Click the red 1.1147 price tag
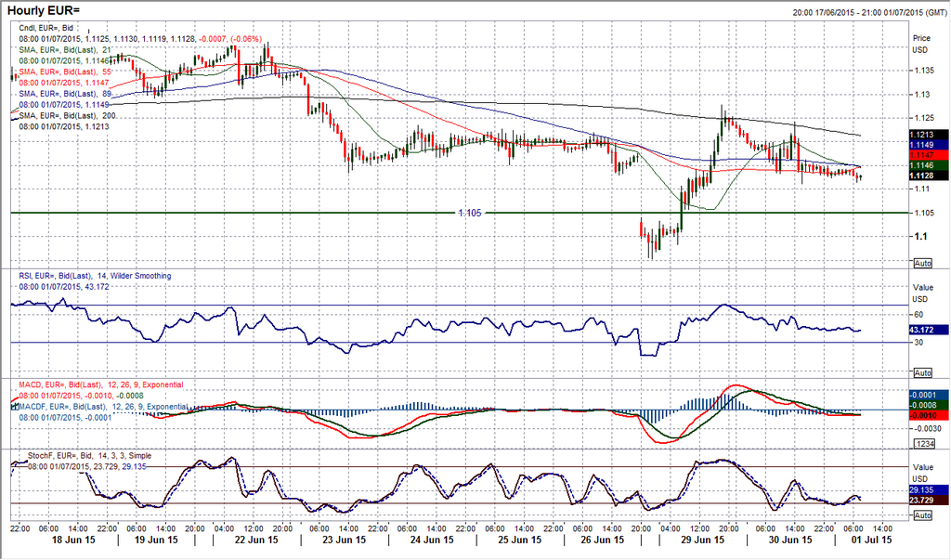This screenshot has height=560, width=951. click(x=928, y=155)
